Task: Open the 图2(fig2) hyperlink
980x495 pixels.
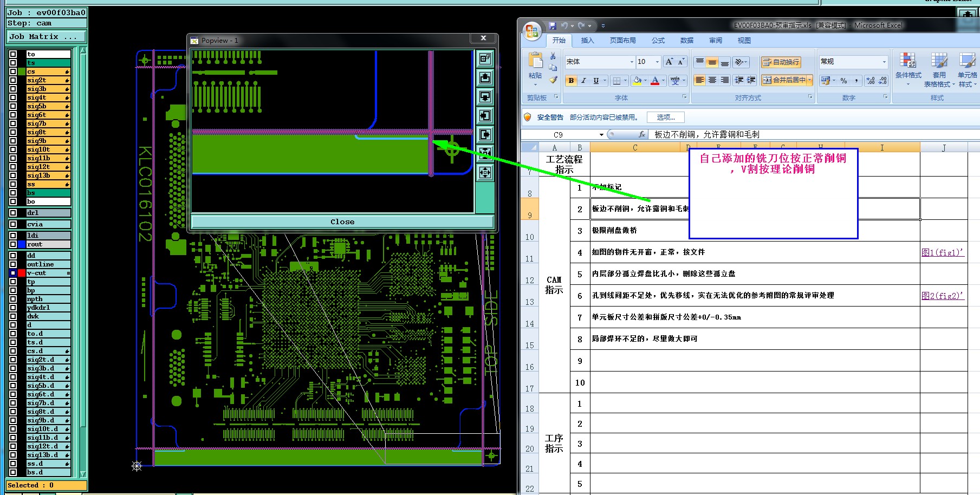Action: click(943, 295)
